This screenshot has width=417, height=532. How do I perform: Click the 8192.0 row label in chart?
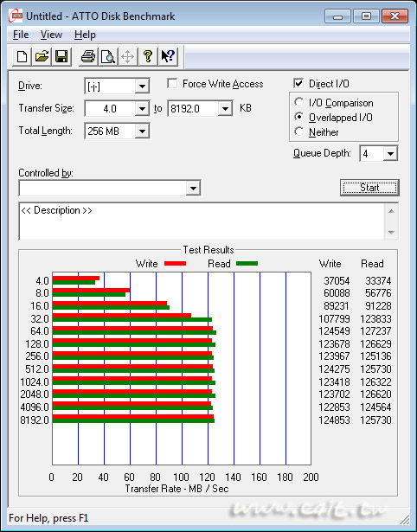(x=35, y=420)
